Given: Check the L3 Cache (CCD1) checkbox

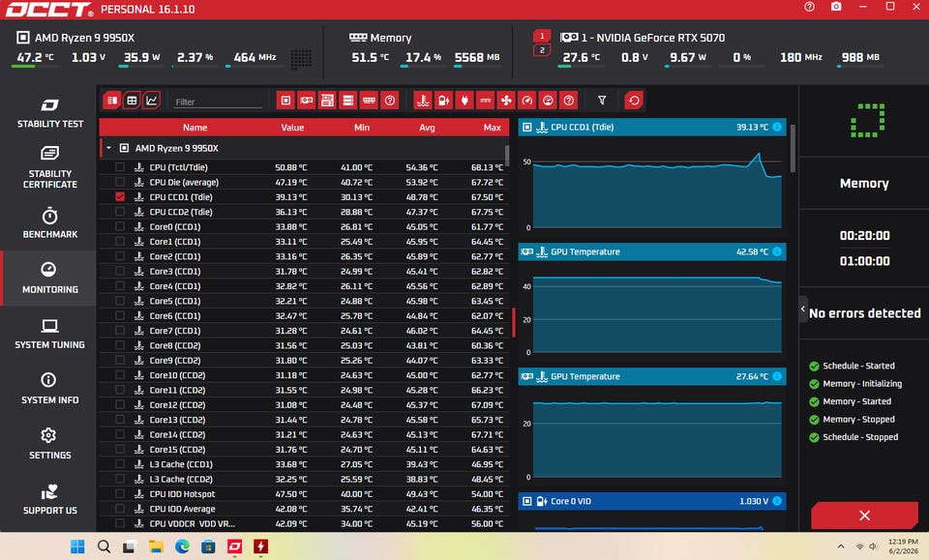Looking at the screenshot, I should [120, 464].
